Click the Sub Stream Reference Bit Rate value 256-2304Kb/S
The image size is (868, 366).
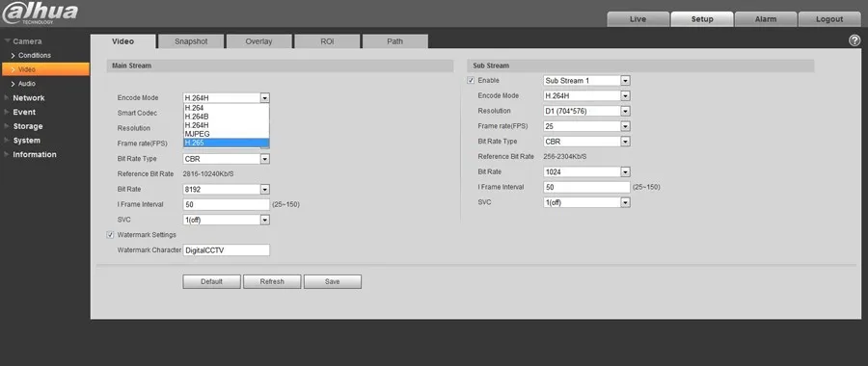[565, 157]
